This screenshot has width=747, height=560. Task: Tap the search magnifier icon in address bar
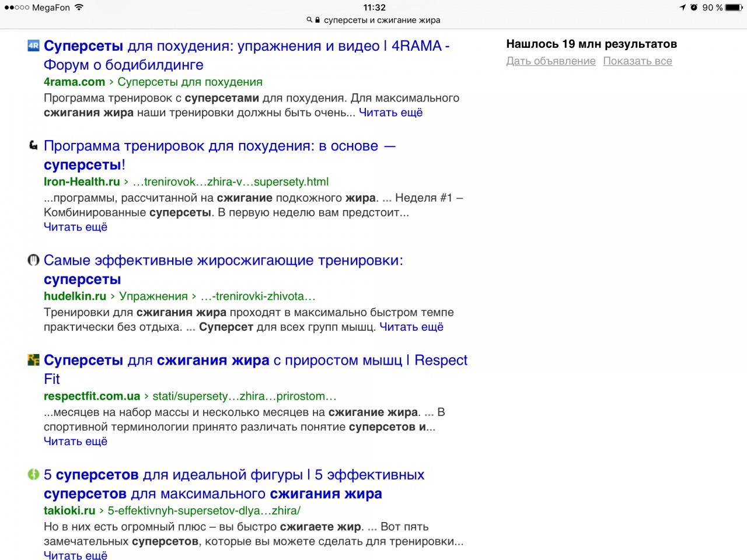pyautogui.click(x=309, y=20)
